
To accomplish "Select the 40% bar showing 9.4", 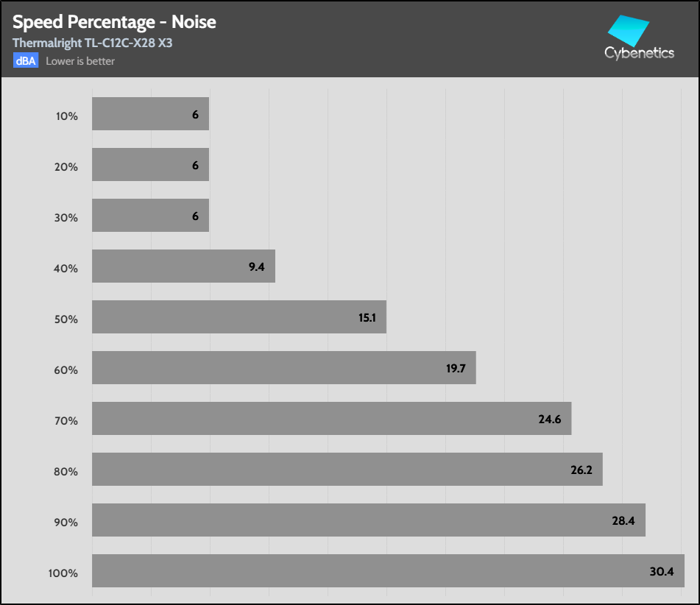I will click(183, 266).
